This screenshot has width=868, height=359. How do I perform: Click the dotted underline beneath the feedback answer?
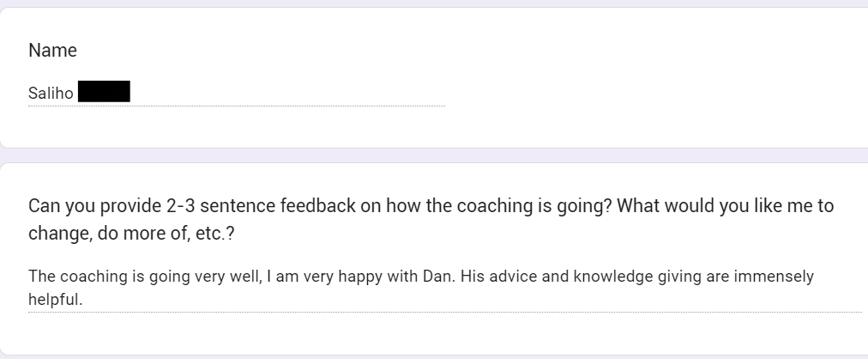point(445,312)
